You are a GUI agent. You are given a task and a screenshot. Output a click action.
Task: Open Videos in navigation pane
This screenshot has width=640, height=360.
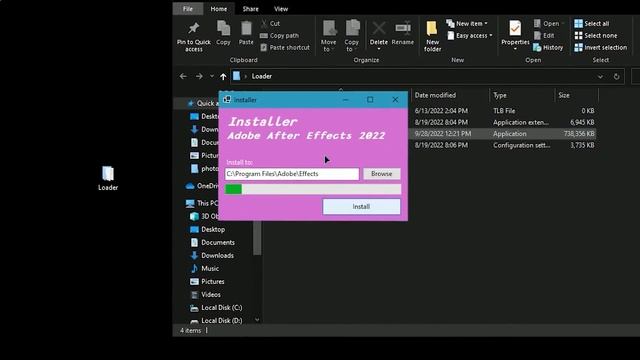coord(211,295)
